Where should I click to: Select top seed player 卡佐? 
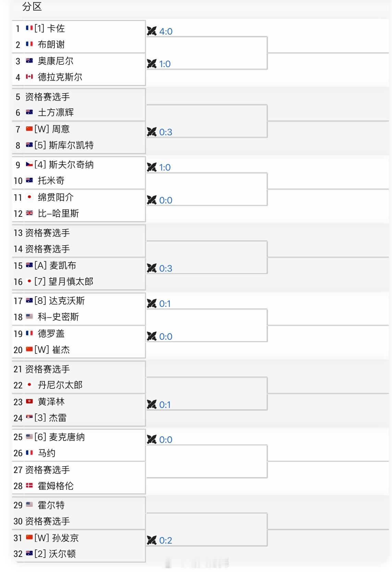pos(56,28)
